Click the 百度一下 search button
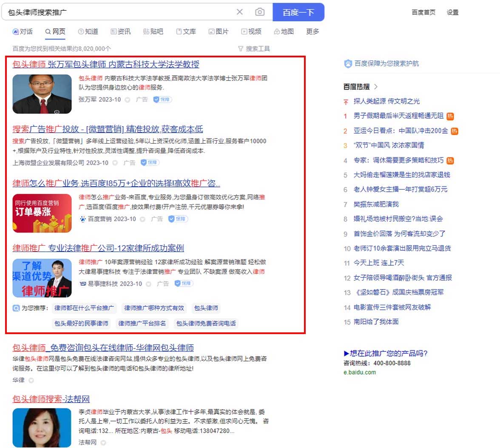 pos(298,12)
